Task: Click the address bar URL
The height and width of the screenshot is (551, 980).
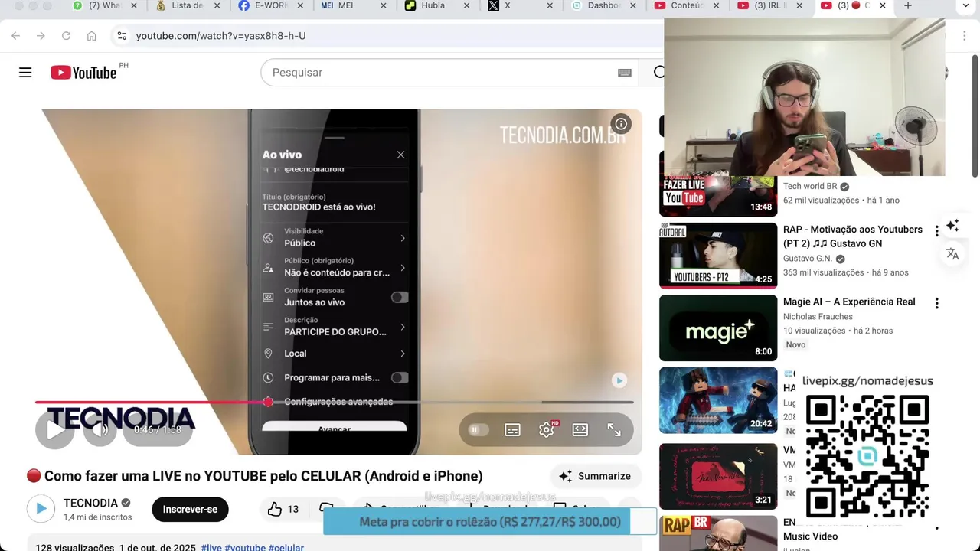Action: click(220, 36)
